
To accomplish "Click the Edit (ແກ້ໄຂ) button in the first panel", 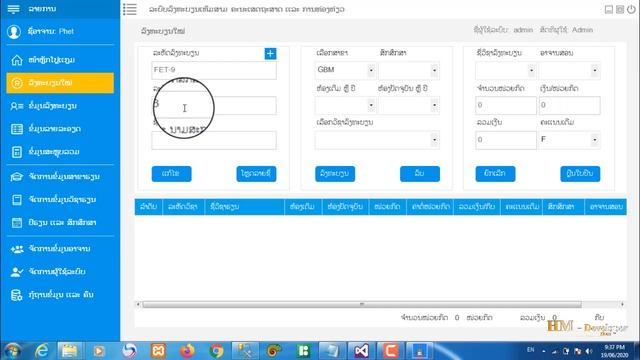I will click(x=171, y=174).
